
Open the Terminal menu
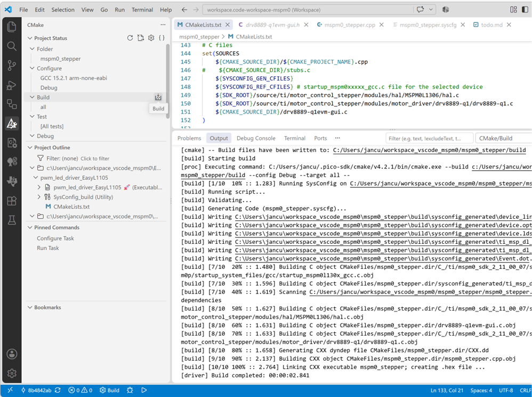click(142, 10)
